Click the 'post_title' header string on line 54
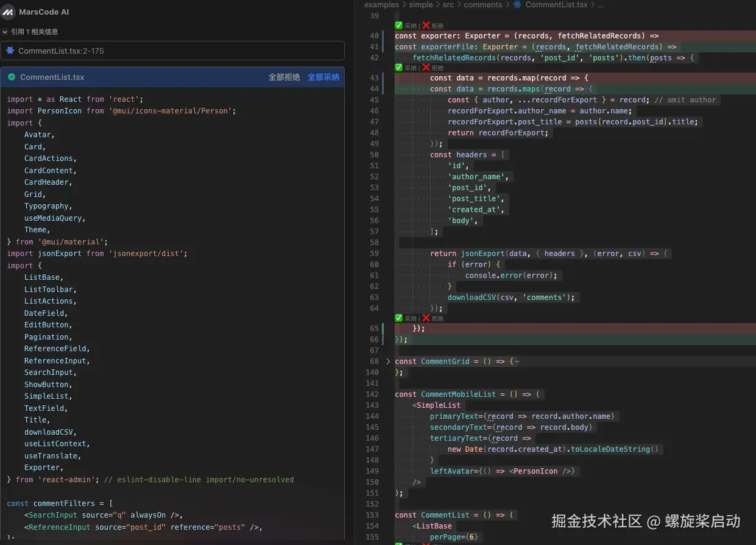The width and height of the screenshot is (756, 545). 476,199
